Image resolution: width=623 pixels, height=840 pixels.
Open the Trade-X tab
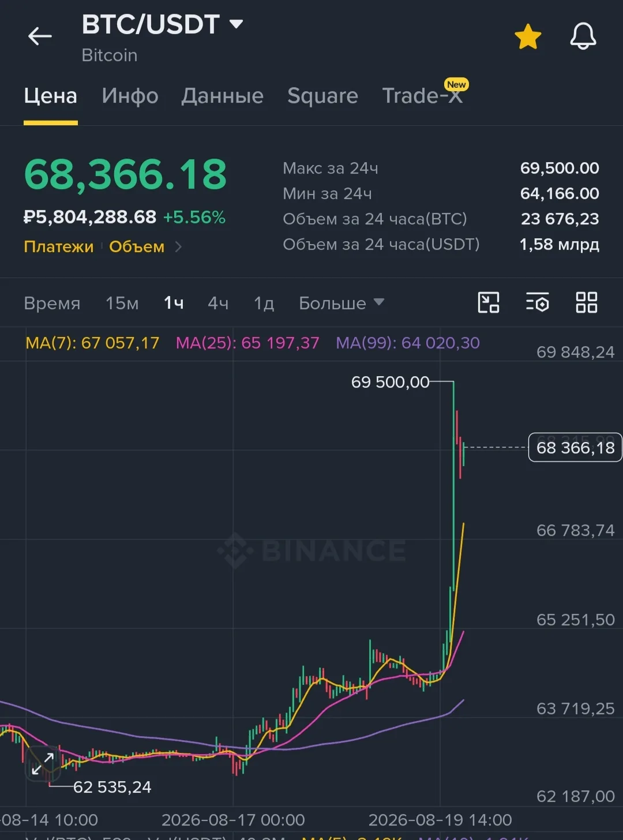pyautogui.click(x=422, y=96)
